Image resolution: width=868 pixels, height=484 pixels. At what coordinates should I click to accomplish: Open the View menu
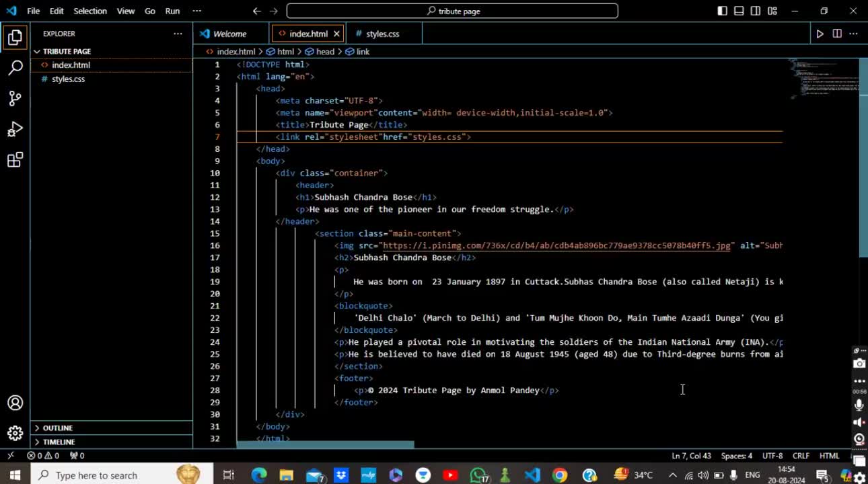coord(126,11)
